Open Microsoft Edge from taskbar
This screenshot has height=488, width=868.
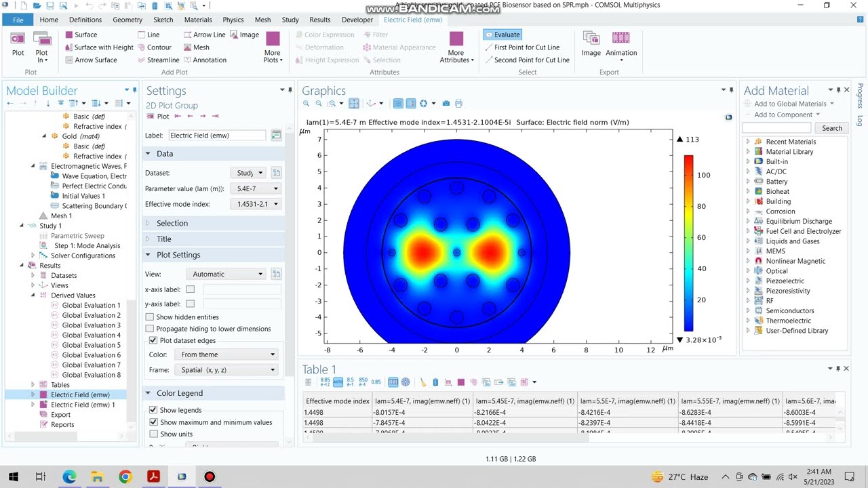pos(69,477)
